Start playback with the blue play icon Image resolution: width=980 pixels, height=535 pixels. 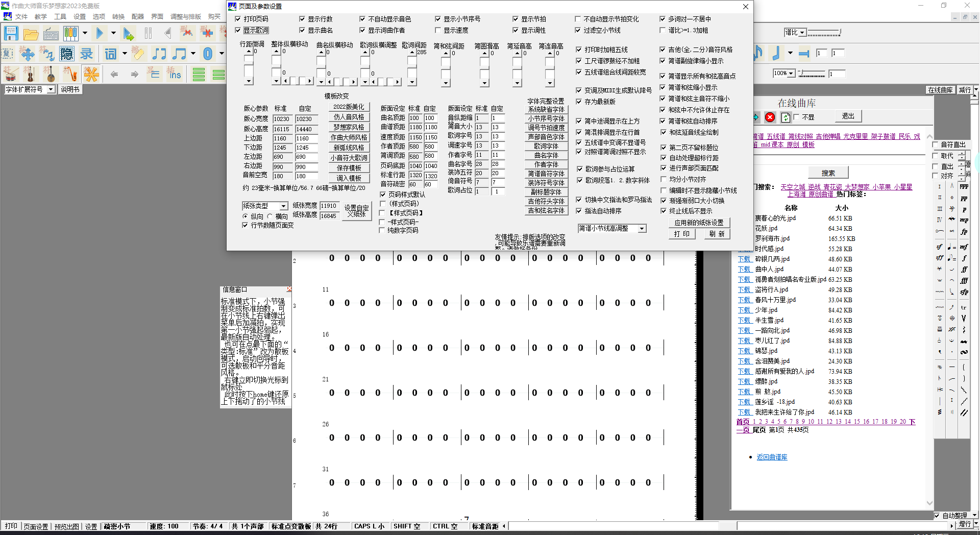coord(100,34)
